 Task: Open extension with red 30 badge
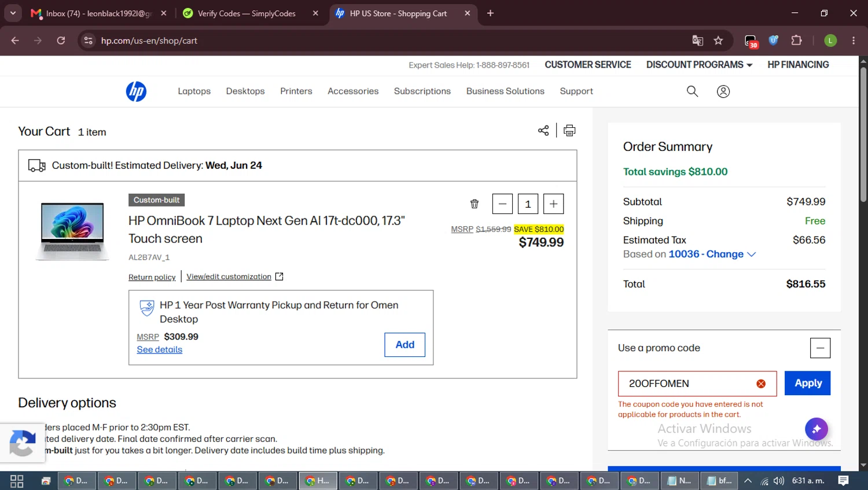coord(751,41)
